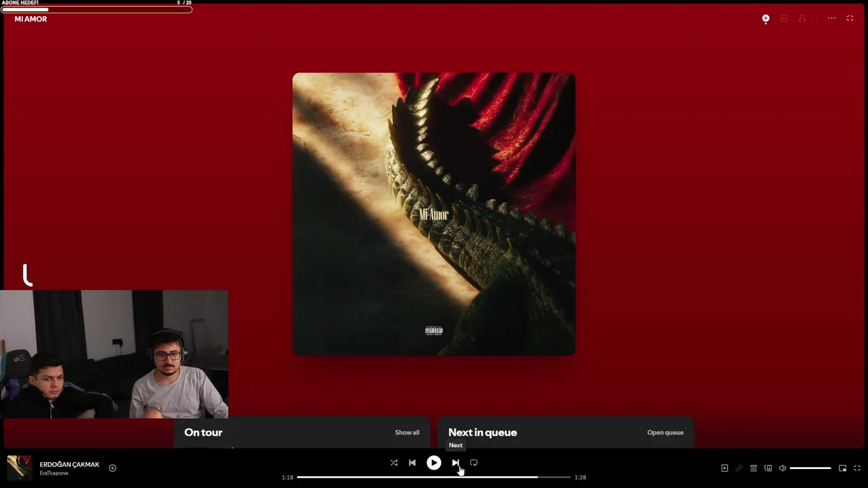The image size is (868, 488).
Task: Toggle repeat mode
Action: [474, 463]
